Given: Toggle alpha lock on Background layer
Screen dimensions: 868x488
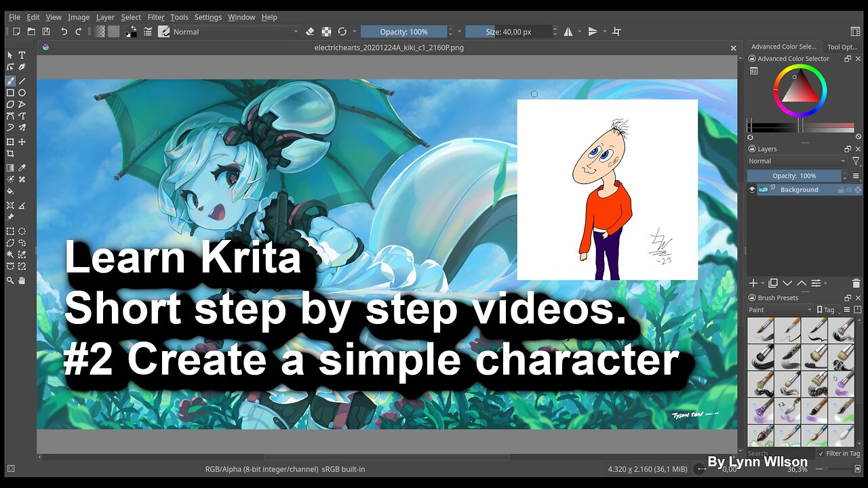Looking at the screenshot, I should click(x=849, y=190).
